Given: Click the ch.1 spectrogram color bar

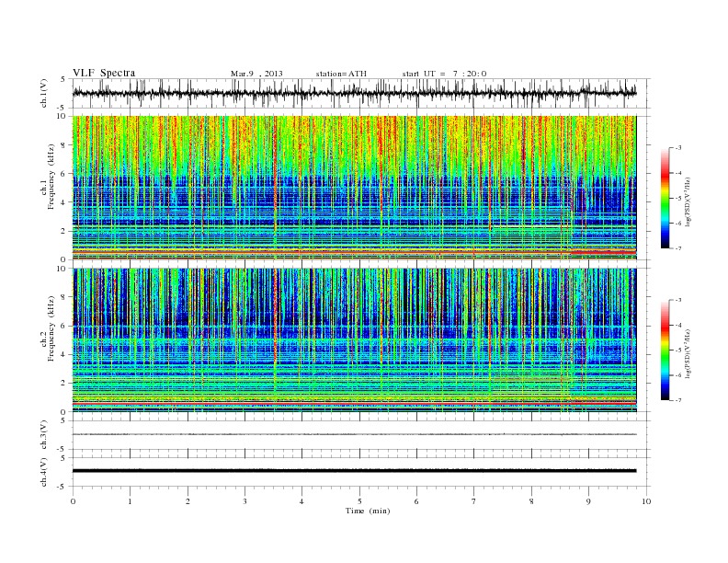Looking at the screenshot, I should (665, 199).
